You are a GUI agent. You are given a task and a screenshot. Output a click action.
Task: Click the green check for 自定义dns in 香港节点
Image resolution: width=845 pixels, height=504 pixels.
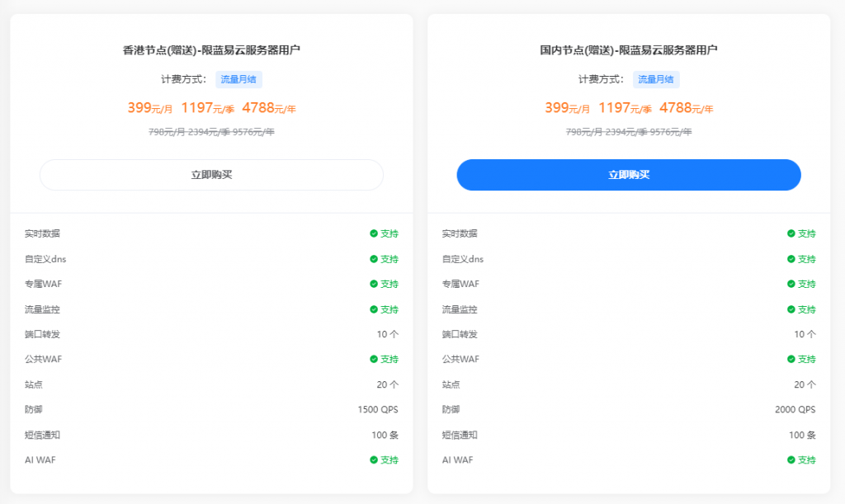click(x=374, y=259)
